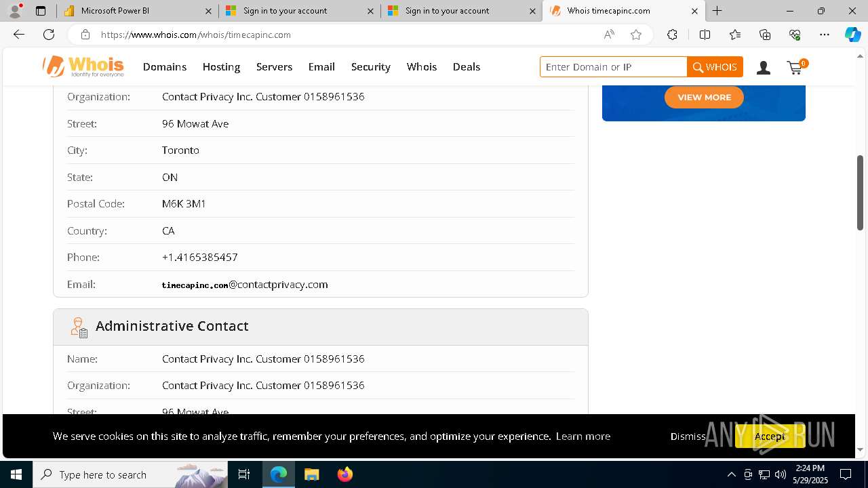868x488 pixels.
Task: Refresh the current page
Action: 49,35
